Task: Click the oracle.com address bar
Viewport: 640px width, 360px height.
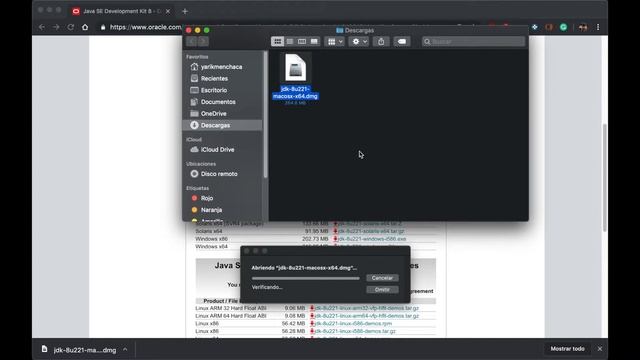Action: click(145, 27)
